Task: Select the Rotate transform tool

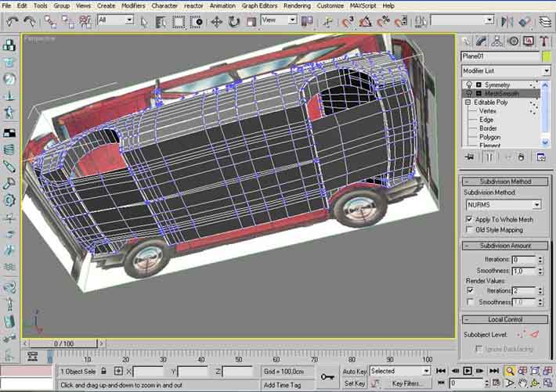Action: click(x=233, y=21)
